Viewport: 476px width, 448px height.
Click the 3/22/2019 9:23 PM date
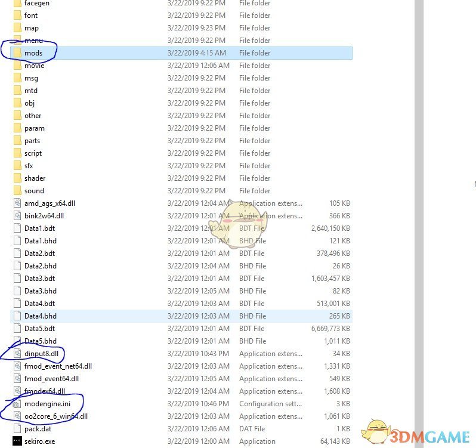click(x=196, y=27)
